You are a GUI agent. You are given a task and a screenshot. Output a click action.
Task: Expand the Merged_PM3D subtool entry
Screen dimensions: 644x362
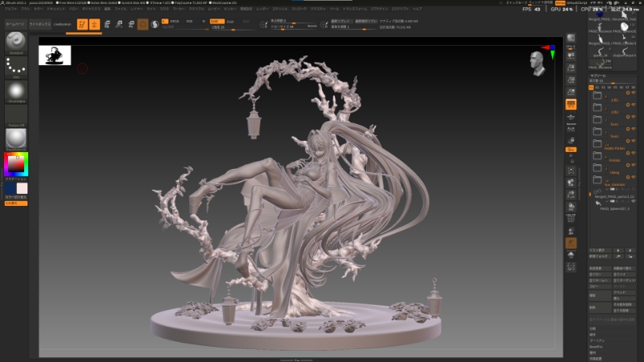(616, 195)
